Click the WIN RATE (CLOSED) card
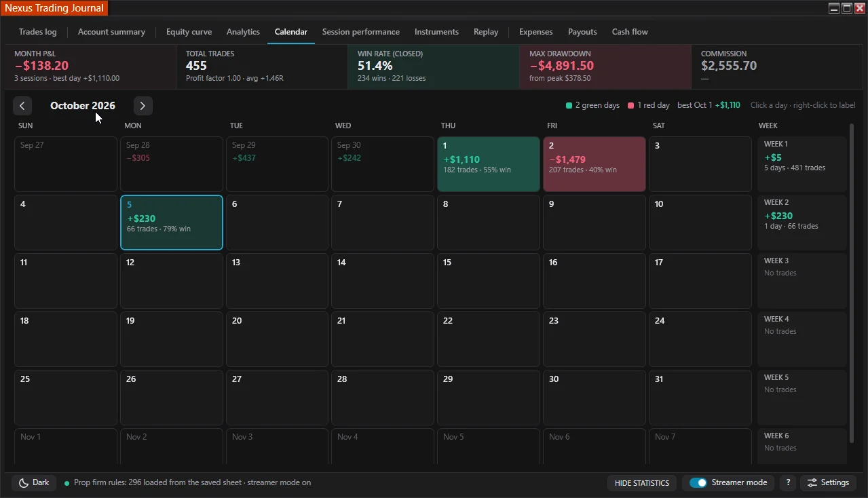The width and height of the screenshot is (868, 498). point(434,66)
